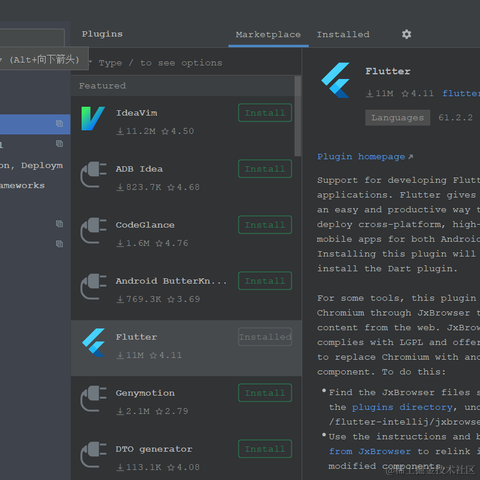Click the blue flutter vendor link
Screen dimensions: 480x480
coord(461,93)
